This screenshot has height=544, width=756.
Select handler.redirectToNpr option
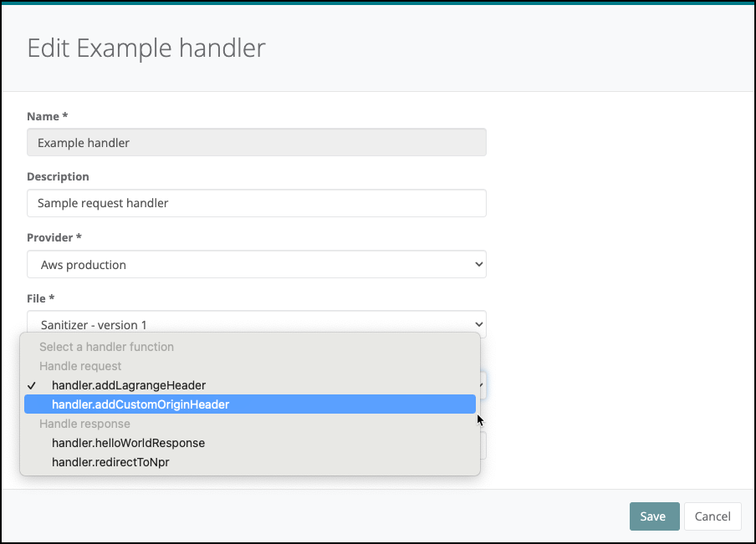point(110,462)
